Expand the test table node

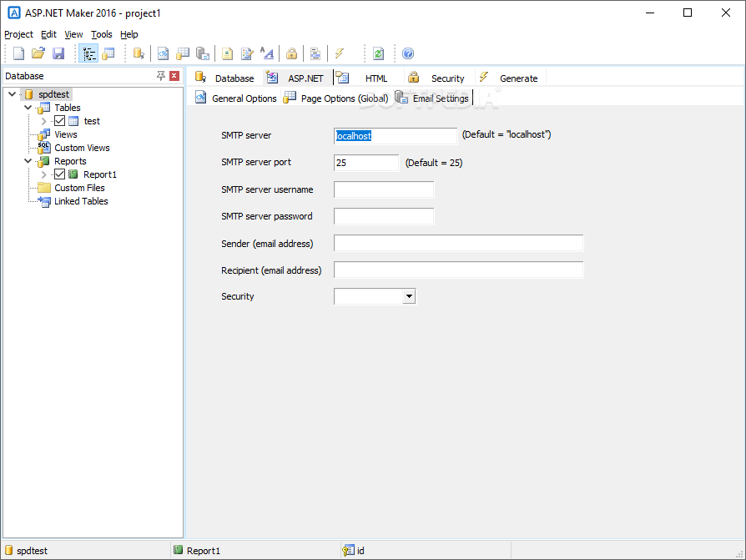43,121
